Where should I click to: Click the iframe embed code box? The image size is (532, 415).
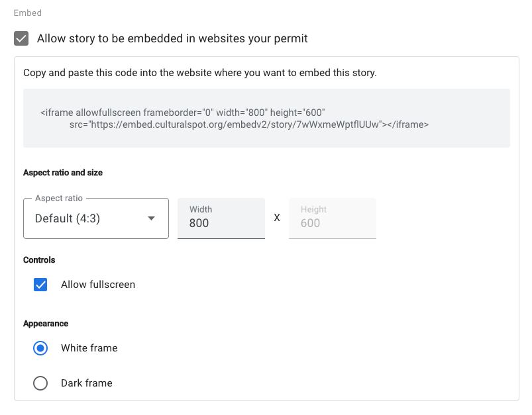267,118
